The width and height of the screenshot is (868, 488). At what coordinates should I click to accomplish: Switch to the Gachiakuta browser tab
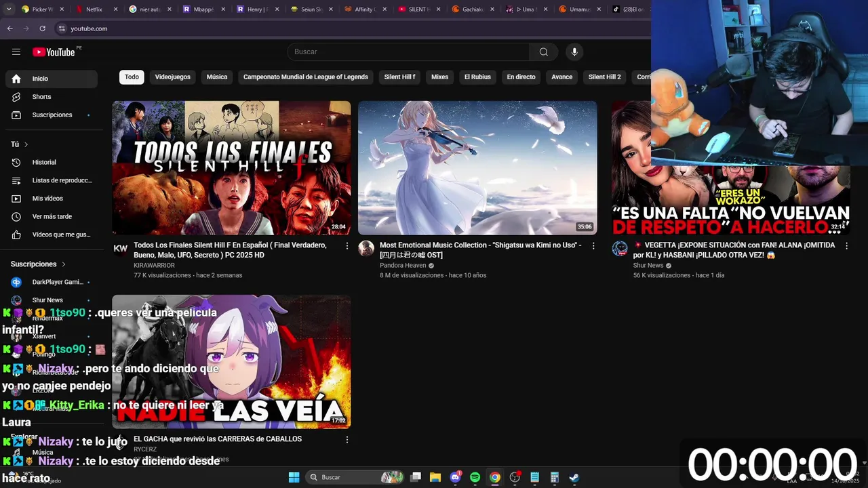[x=473, y=9]
